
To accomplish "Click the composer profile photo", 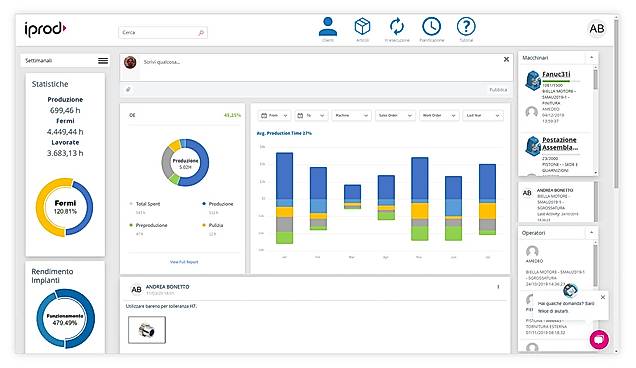I will (x=130, y=62).
